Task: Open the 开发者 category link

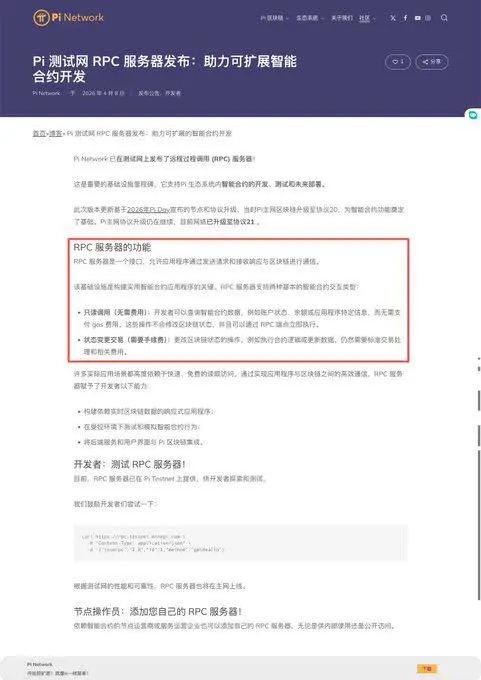Action: point(173,93)
